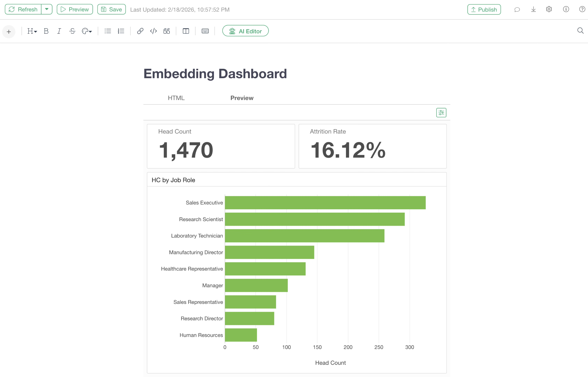
Task: Insert a block quote
Action: (167, 31)
